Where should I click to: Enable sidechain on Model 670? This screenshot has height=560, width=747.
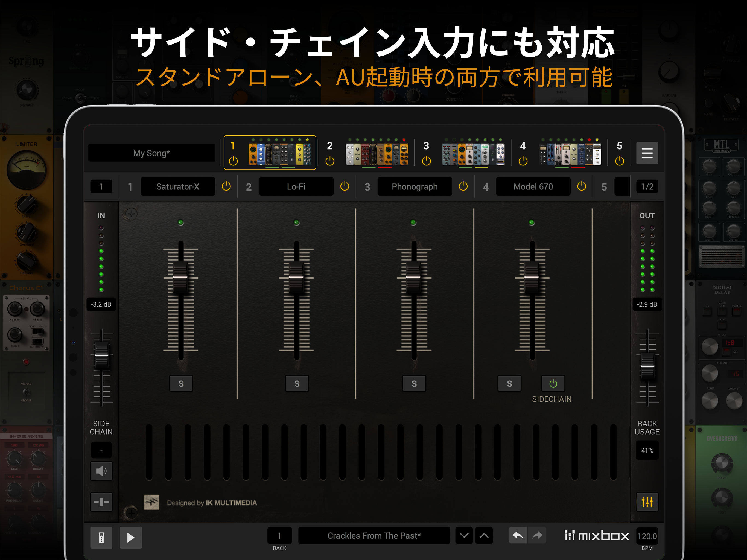[553, 383]
